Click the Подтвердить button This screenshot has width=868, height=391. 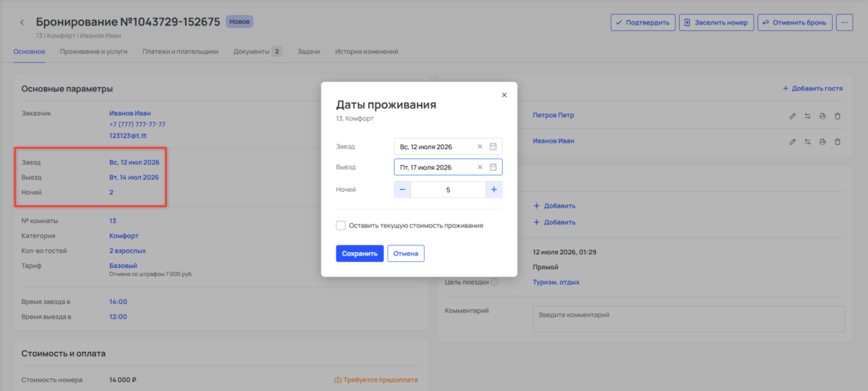643,22
